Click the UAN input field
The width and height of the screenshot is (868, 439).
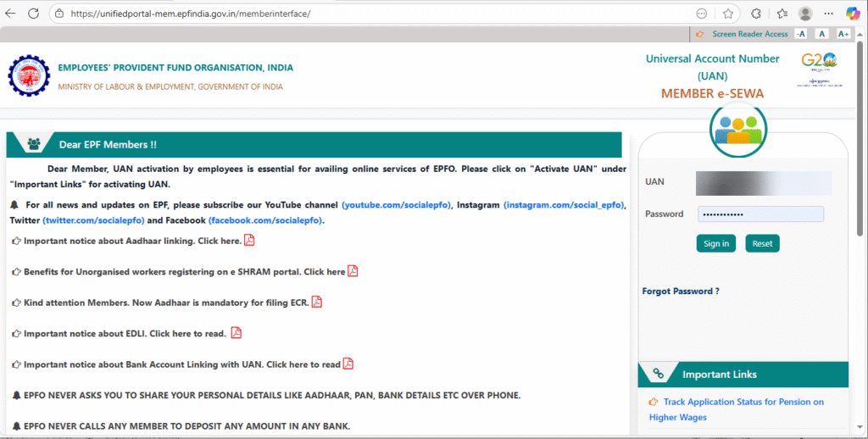[x=764, y=183]
